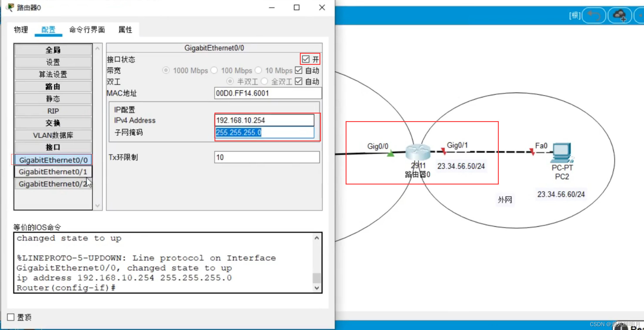644x330 pixels.
Task: Click into the IPv4 Address input field
Action: coord(264,120)
